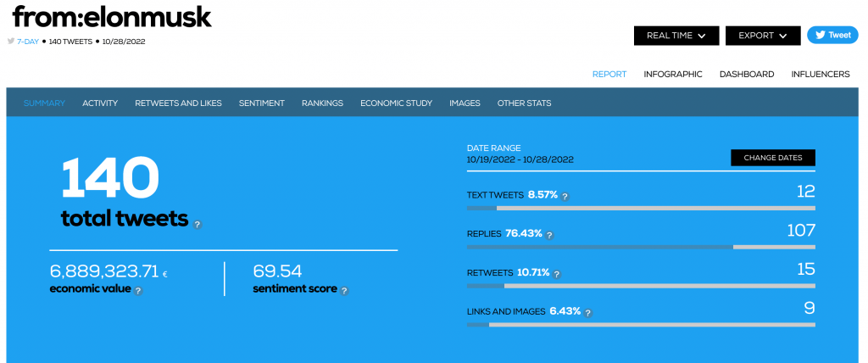Click the 7-DAY link
868x363 pixels.
point(28,42)
